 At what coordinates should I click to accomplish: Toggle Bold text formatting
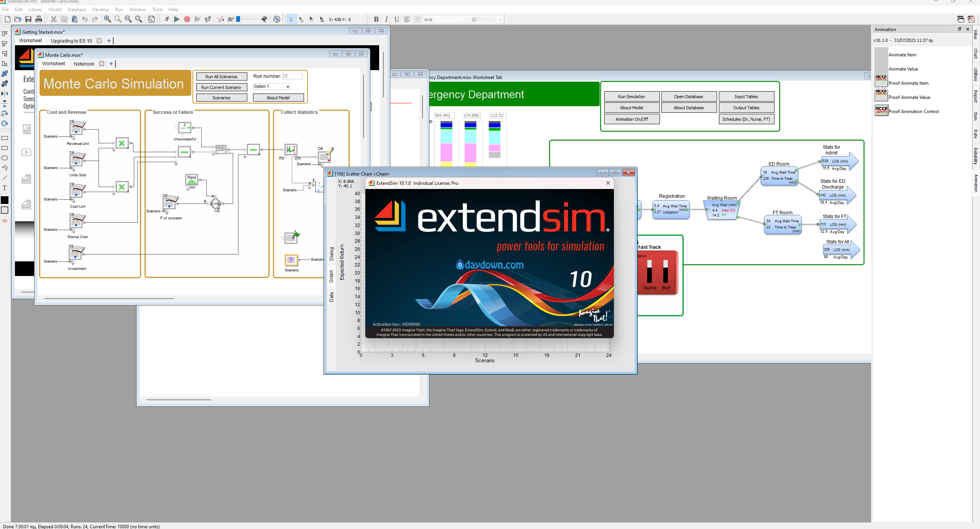[376, 19]
